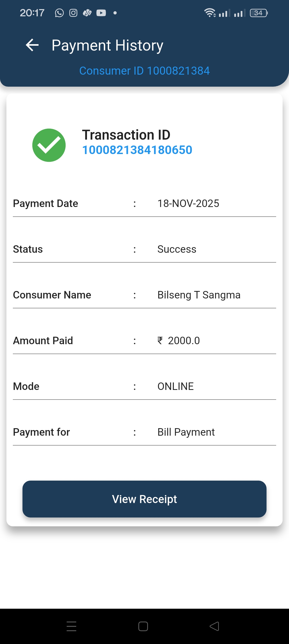The image size is (289, 644).
Task: Open recent apps navigation button
Action: 71,626
